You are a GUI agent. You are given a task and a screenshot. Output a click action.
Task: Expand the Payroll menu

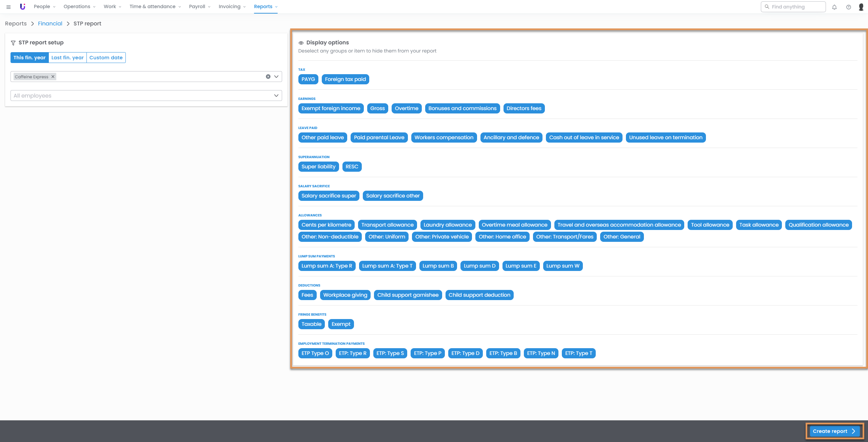click(x=199, y=6)
